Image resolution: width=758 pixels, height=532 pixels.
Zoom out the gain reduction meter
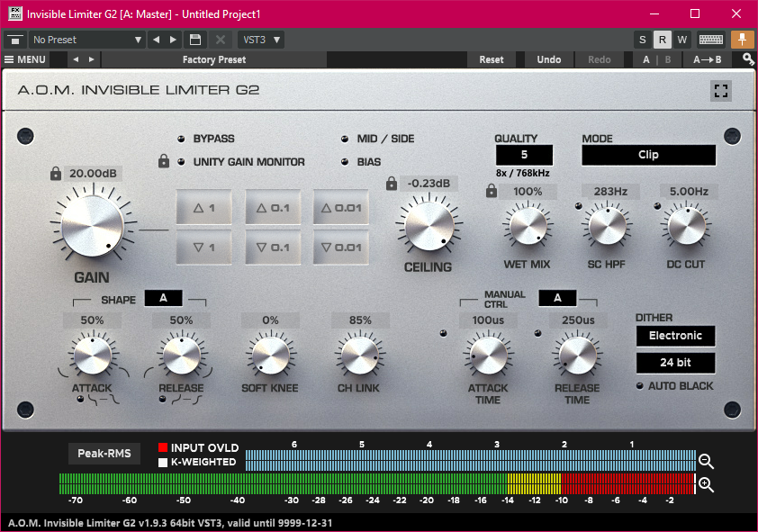706,461
